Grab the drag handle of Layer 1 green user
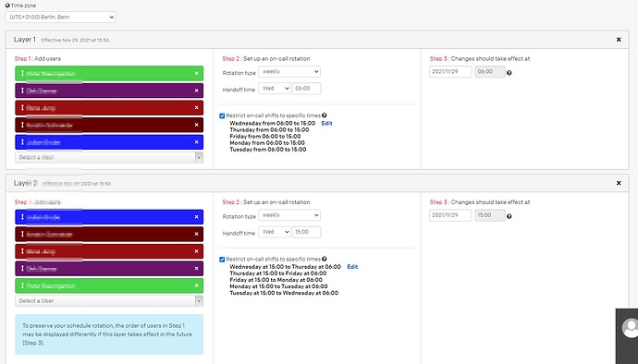This screenshot has width=638, height=364. coord(22,74)
